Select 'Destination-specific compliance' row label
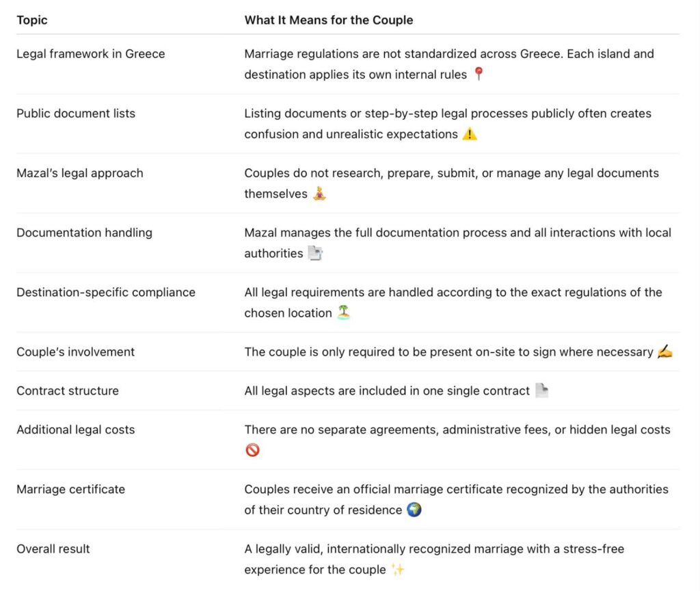The image size is (700, 591). click(106, 292)
